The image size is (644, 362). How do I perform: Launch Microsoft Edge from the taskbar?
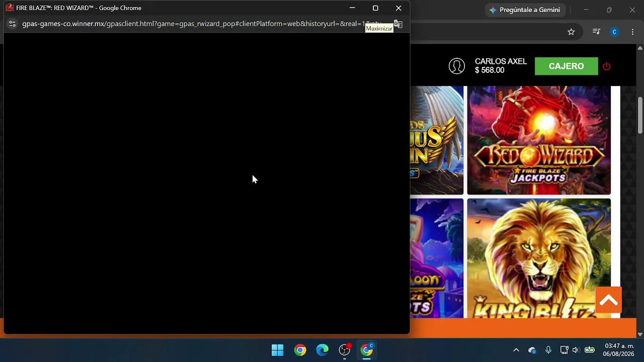point(322,350)
